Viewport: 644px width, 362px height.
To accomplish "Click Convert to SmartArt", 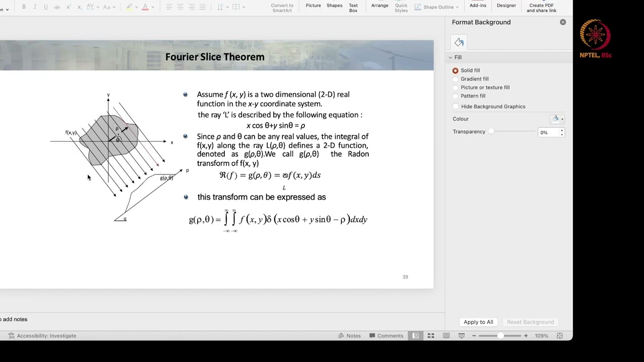I will pyautogui.click(x=282, y=8).
